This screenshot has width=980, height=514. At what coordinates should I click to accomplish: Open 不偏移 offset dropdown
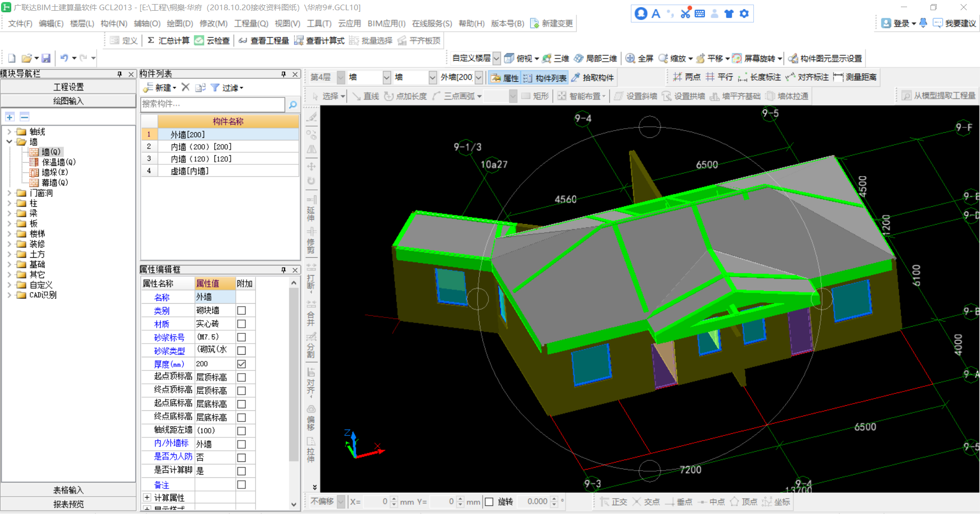pos(341,502)
